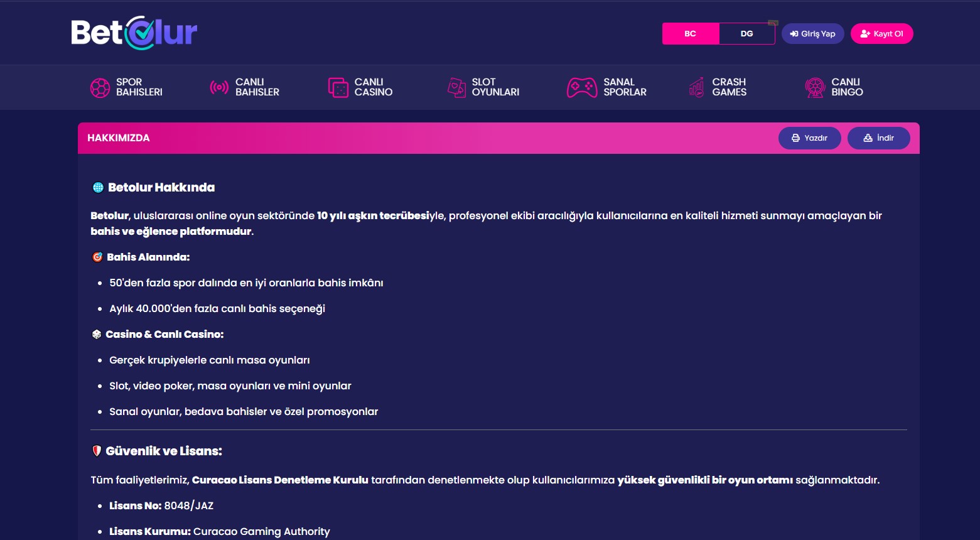Print the page with Yazdır button
The height and width of the screenshot is (540, 980).
click(x=810, y=138)
